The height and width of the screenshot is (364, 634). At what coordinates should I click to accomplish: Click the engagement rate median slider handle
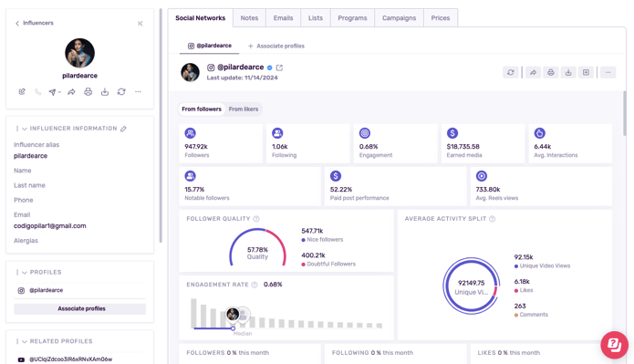point(233,328)
